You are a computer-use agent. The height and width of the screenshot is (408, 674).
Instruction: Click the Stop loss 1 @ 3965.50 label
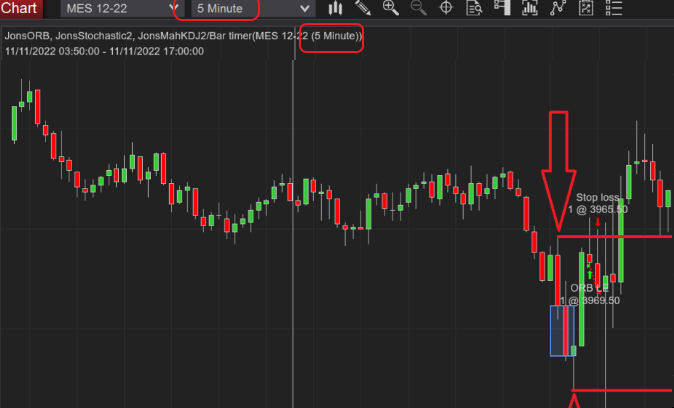tap(597, 203)
